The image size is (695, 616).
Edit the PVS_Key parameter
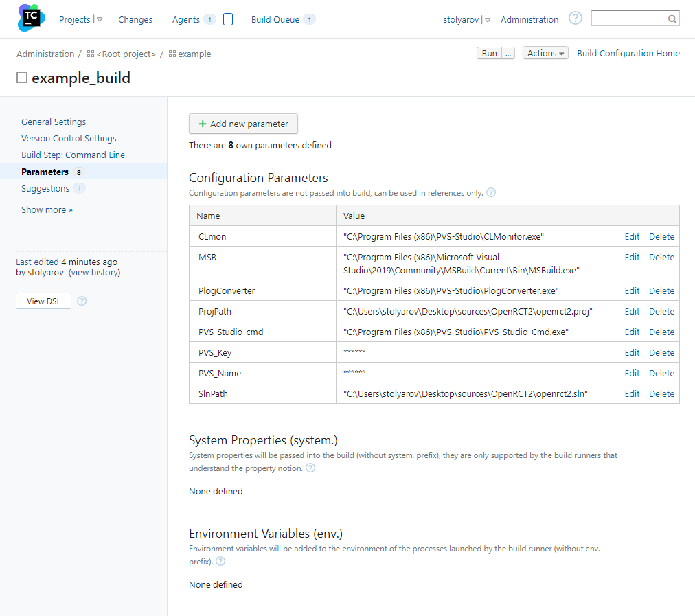[x=632, y=353]
